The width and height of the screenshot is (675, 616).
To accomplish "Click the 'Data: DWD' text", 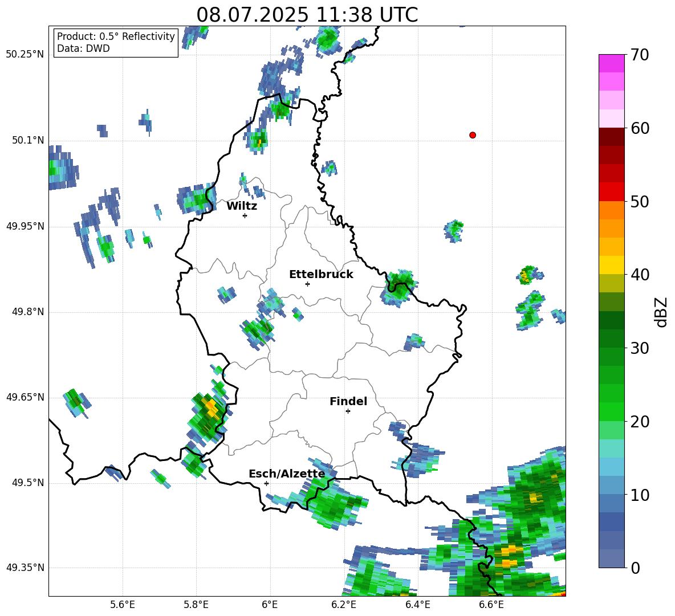I will pos(83,48).
